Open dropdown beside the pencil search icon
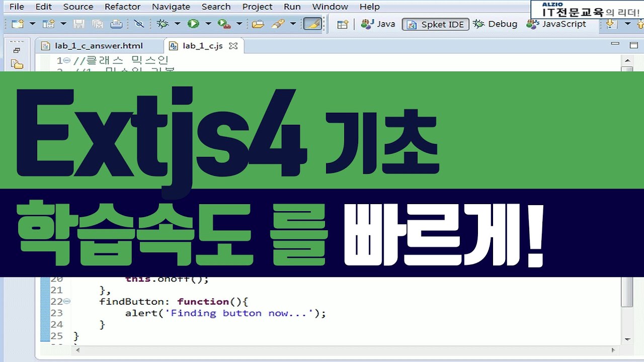The height and width of the screenshot is (362, 644). (292, 24)
